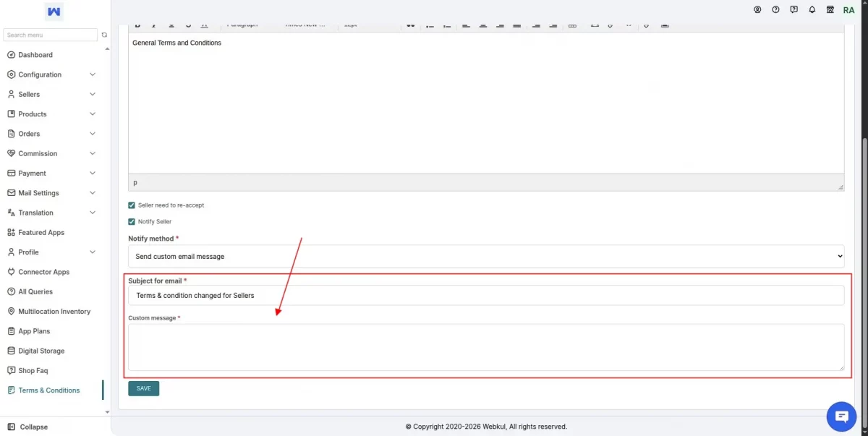Click the Dashboard gauge icon

(11, 55)
